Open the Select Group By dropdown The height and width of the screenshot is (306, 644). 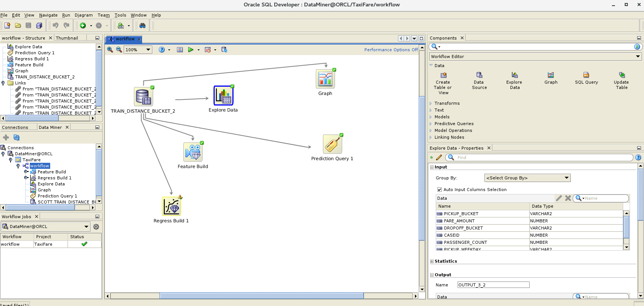point(527,178)
